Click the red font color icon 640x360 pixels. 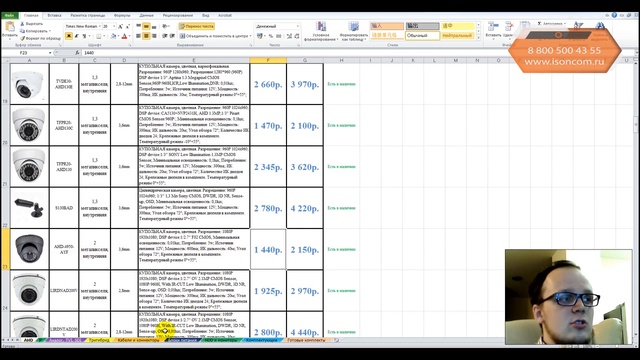click(x=124, y=36)
